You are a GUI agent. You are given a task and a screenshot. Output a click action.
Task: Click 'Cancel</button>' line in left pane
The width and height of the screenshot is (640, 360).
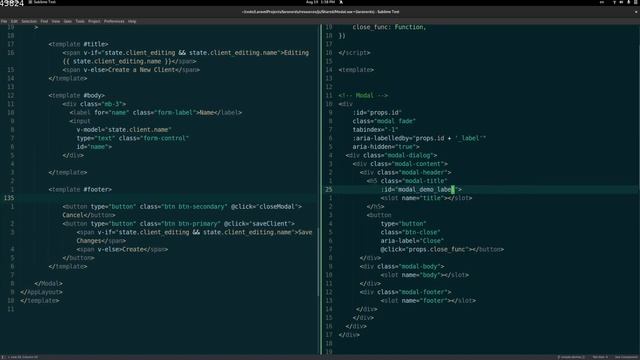click(x=89, y=215)
